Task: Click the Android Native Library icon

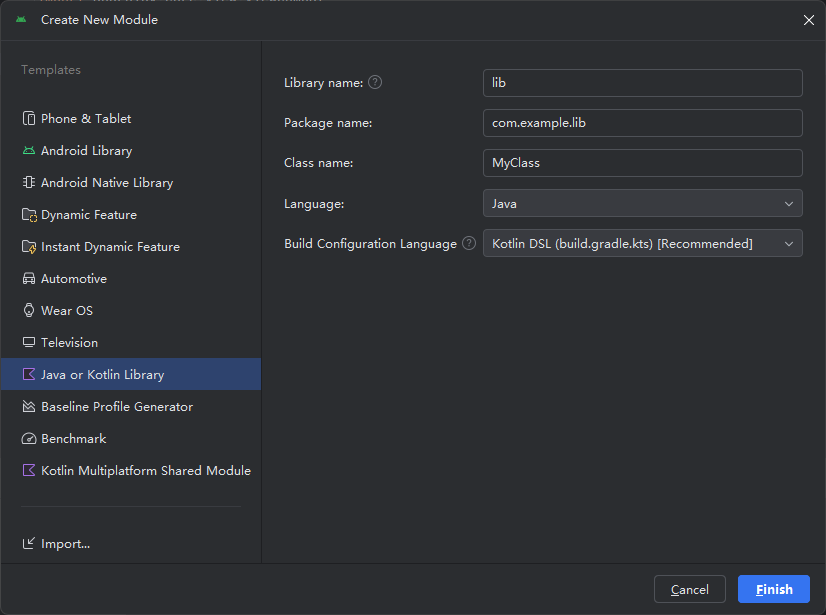Action: point(29,183)
